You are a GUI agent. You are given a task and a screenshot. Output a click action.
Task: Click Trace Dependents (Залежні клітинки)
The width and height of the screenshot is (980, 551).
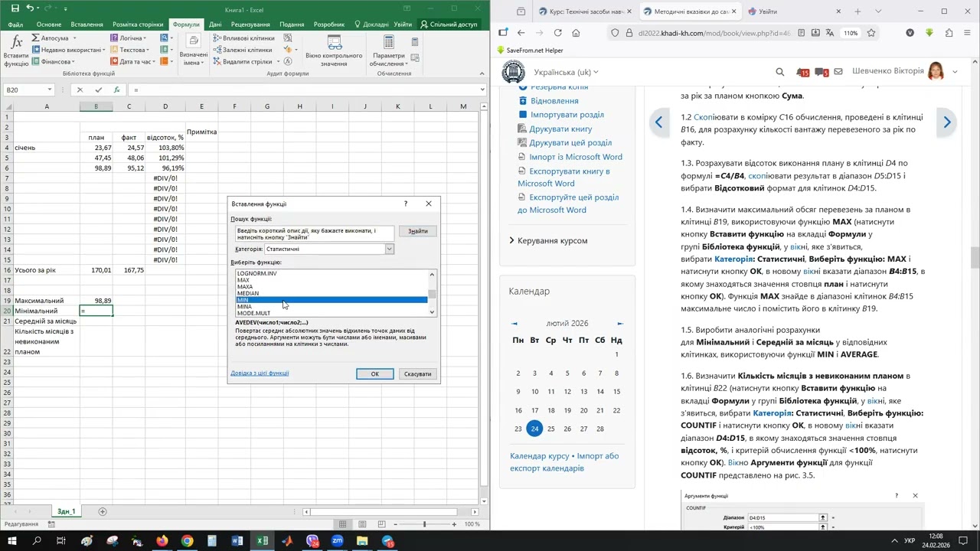coord(242,50)
